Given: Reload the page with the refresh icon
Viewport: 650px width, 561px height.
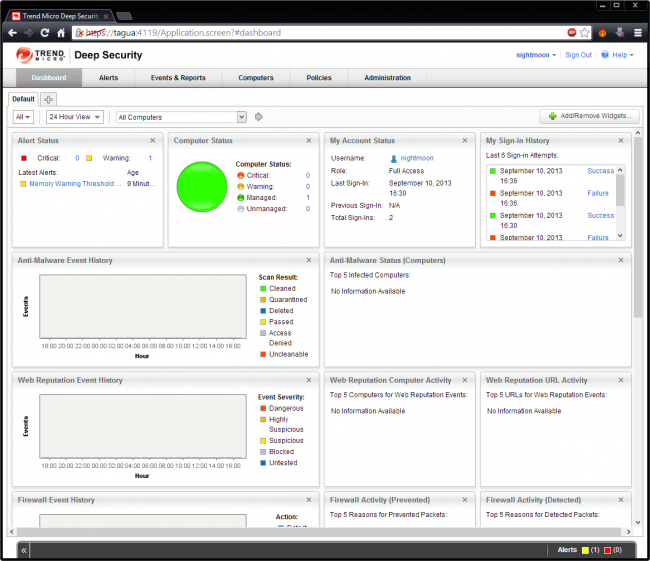Looking at the screenshot, I should (x=45, y=33).
